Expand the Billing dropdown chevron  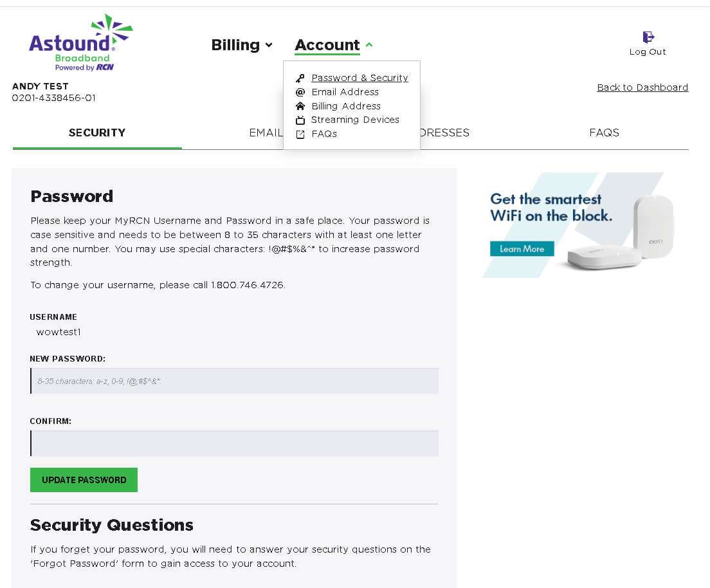point(269,45)
